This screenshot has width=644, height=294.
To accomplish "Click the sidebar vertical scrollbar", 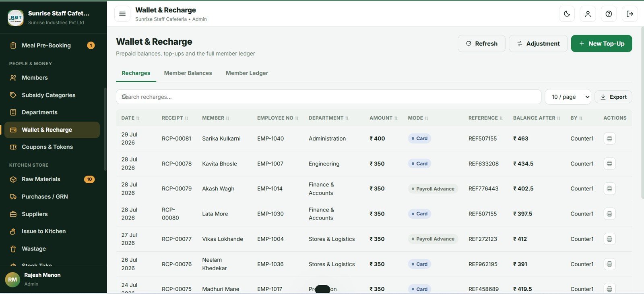I will [105, 129].
